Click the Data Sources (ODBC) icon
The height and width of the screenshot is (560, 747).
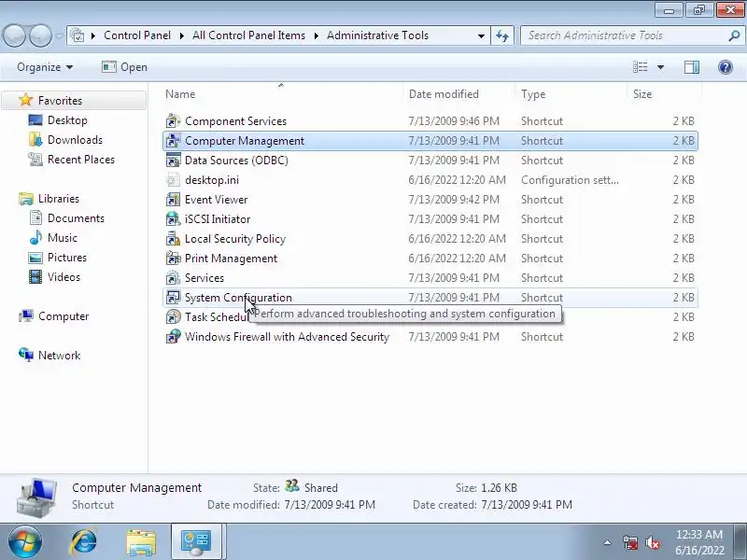173,160
